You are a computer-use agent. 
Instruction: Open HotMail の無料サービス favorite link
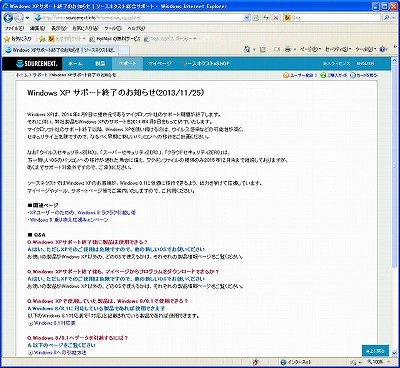[115, 39]
